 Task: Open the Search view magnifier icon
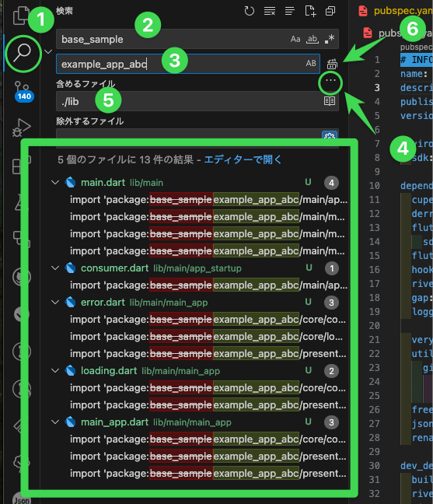[x=22, y=53]
